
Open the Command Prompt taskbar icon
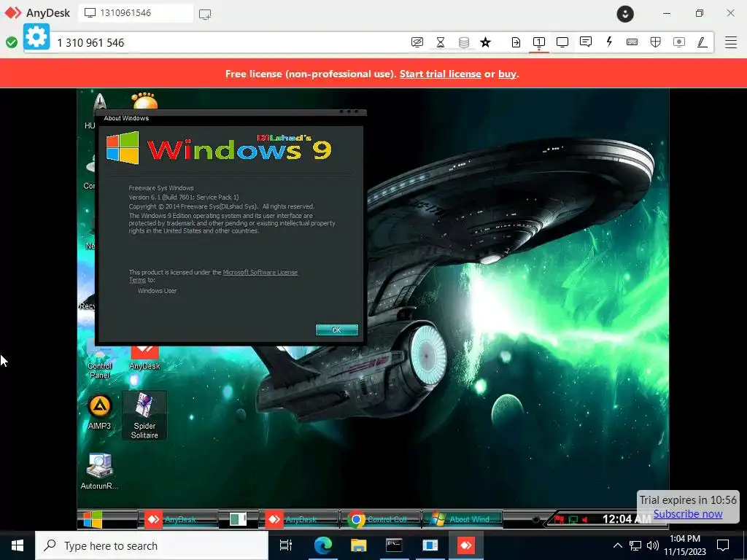[x=394, y=545]
